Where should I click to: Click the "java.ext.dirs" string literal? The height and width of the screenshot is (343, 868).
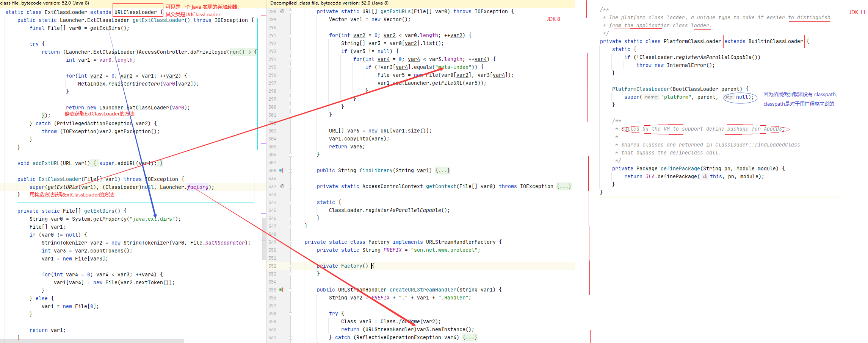[x=152, y=219]
